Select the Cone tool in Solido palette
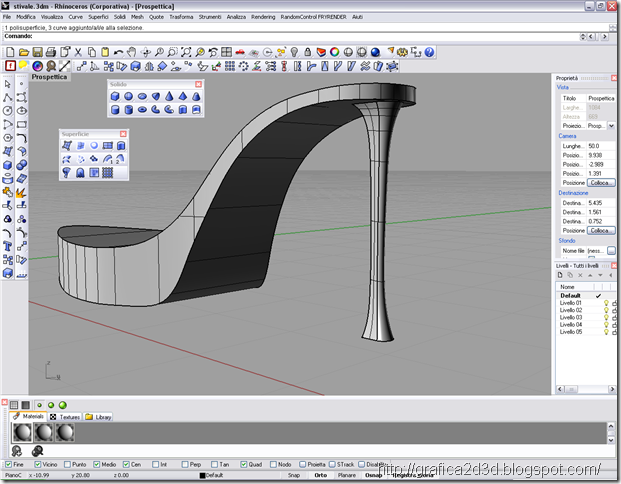This screenshot has height=484, width=621. click(169, 96)
